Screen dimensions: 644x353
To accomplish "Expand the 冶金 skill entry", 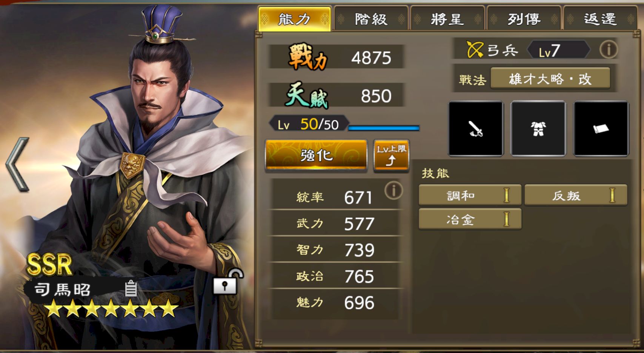I will 470,219.
